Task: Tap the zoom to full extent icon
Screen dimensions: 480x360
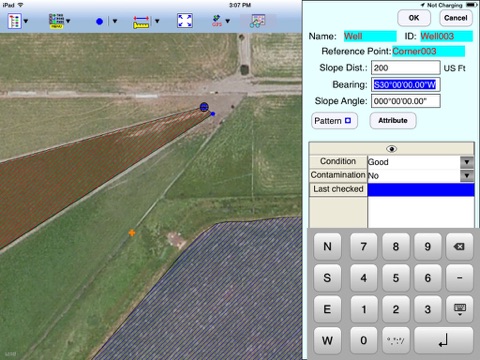Action: click(185, 21)
